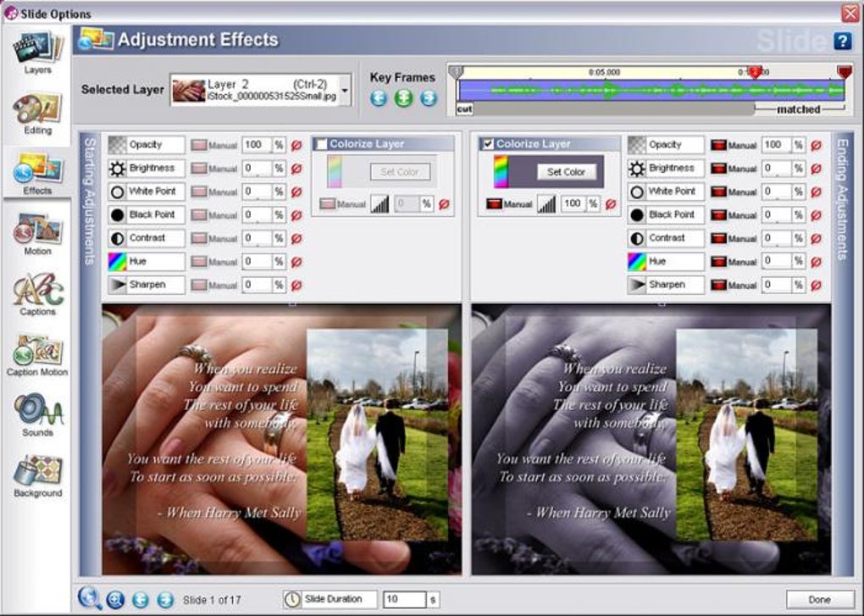This screenshot has height=616, width=864.
Task: Go to the Background sidebar section
Action: 37,476
